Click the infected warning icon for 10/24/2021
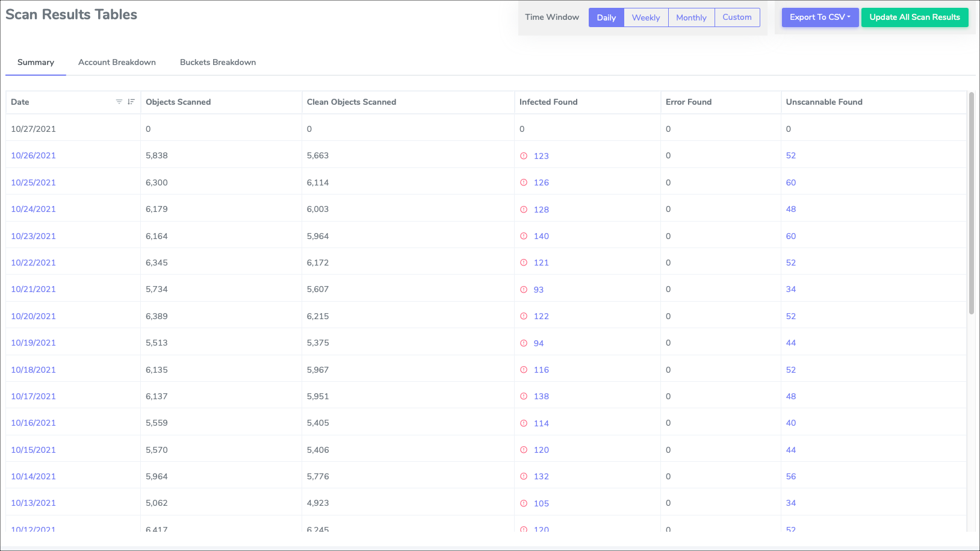The image size is (980, 551). tap(524, 210)
